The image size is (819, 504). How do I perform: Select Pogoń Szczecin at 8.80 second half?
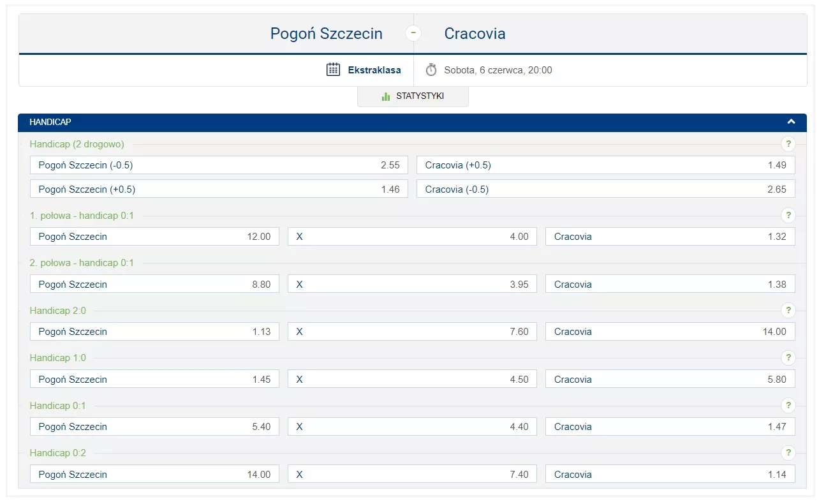(x=154, y=284)
